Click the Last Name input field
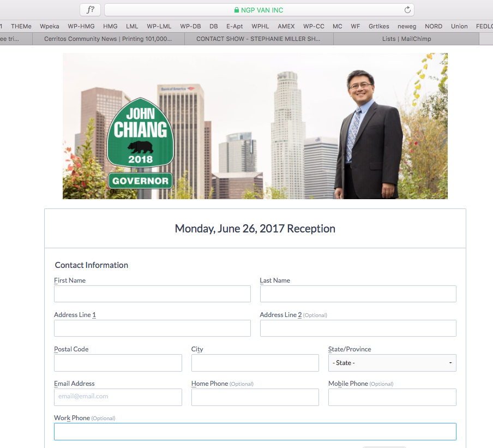 point(358,294)
